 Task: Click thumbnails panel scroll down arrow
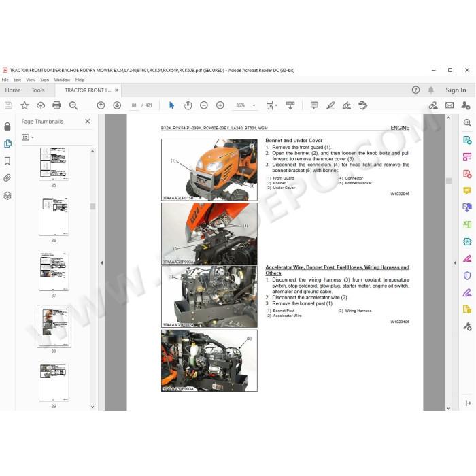pyautogui.click(x=92, y=407)
